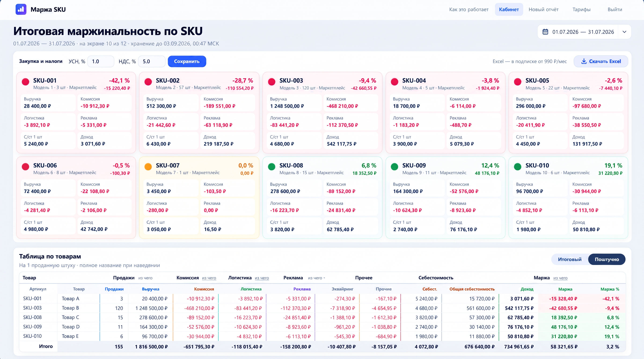Expand Логистика 'из чего' breakdown

click(262, 278)
